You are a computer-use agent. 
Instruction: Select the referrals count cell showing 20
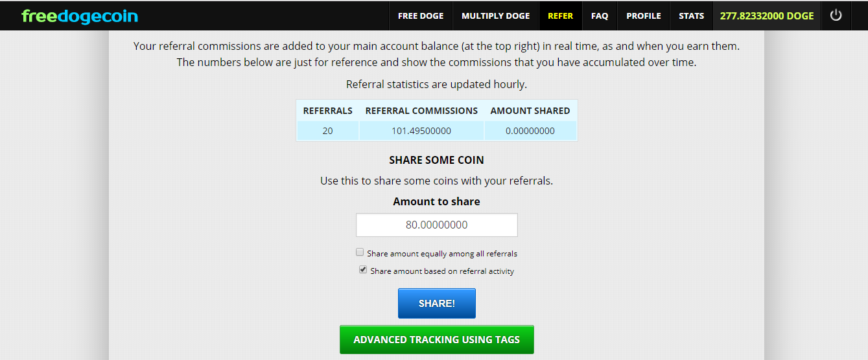(x=328, y=131)
